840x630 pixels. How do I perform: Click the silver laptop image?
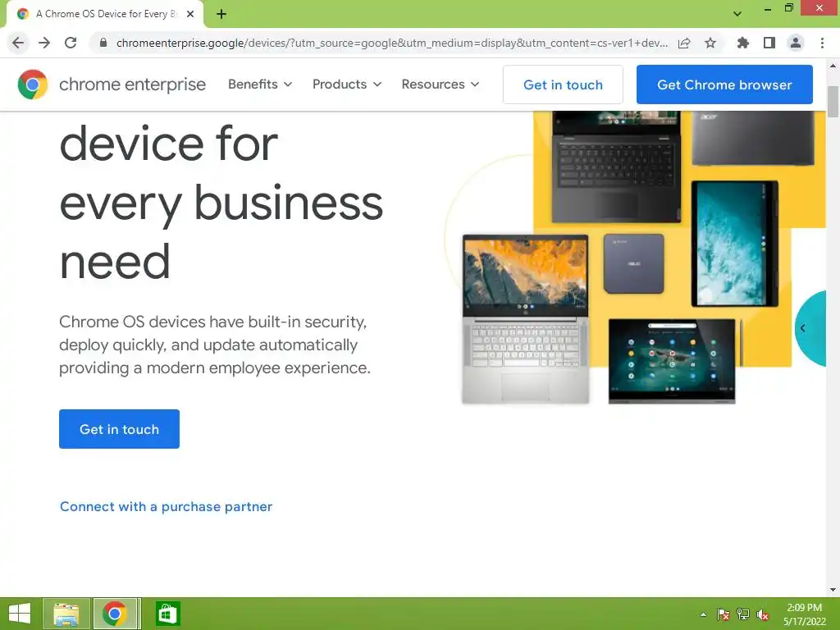[526, 319]
